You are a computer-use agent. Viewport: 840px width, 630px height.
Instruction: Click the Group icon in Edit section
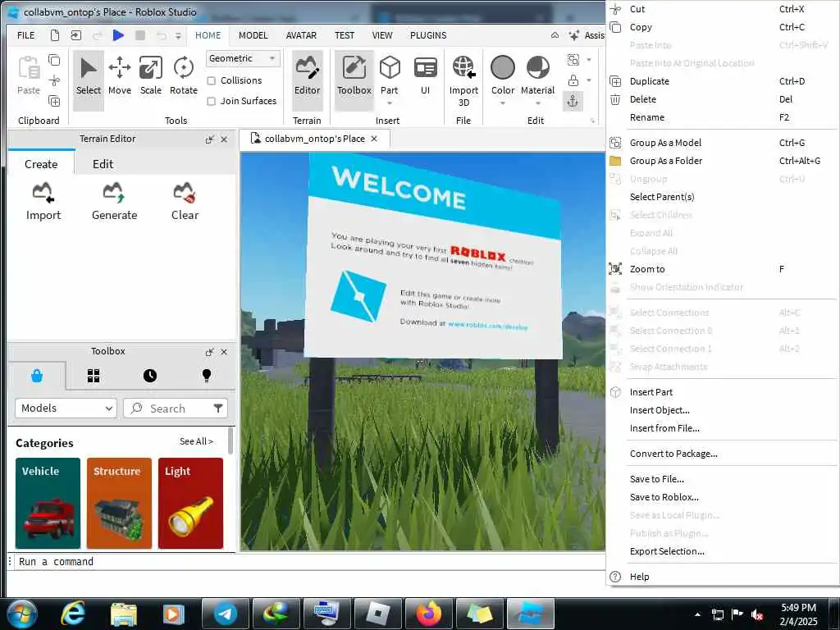(573, 59)
